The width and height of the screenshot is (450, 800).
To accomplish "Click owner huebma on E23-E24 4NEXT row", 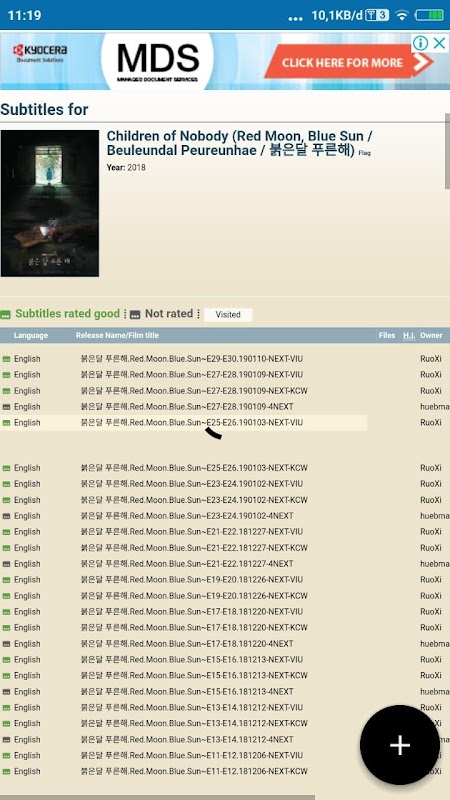I will tap(435, 516).
